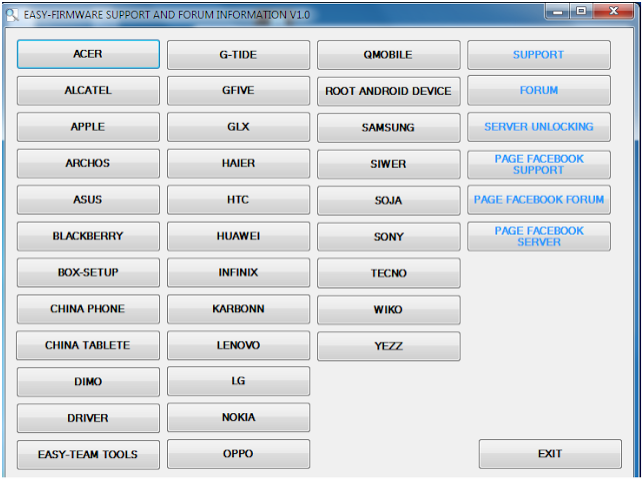Open YEZZ firmware section
Viewport: 642px width, 483px height.
[x=389, y=346]
